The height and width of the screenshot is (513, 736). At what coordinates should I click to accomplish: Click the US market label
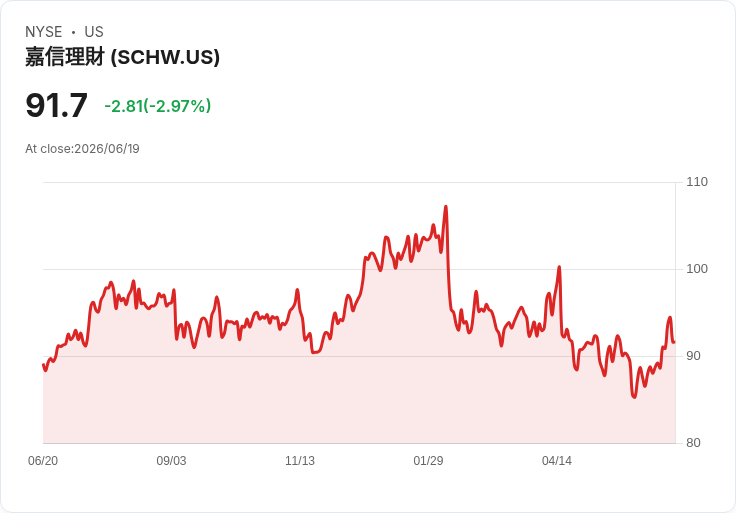[94, 32]
